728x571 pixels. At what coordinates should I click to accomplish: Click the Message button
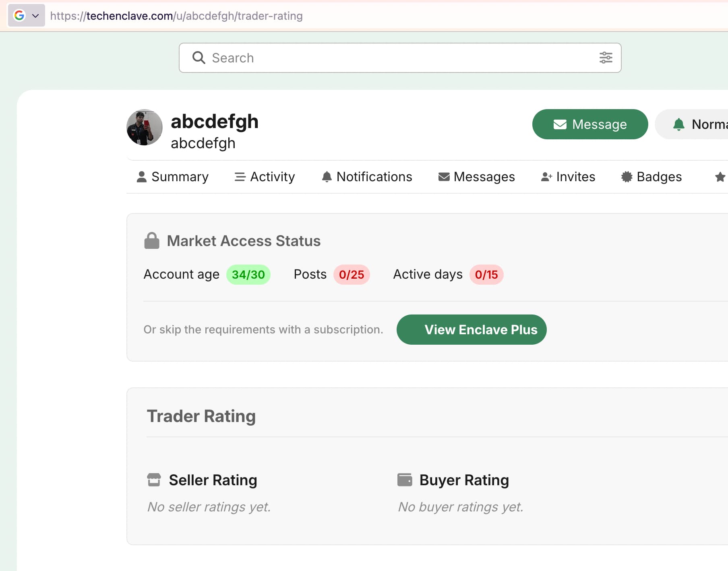tap(590, 124)
